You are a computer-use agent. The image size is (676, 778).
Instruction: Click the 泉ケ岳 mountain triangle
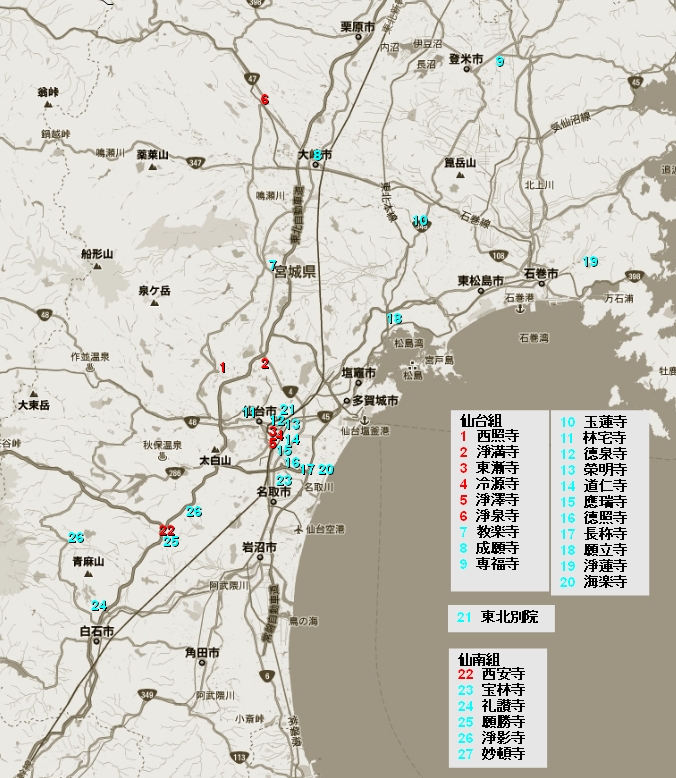[154, 302]
